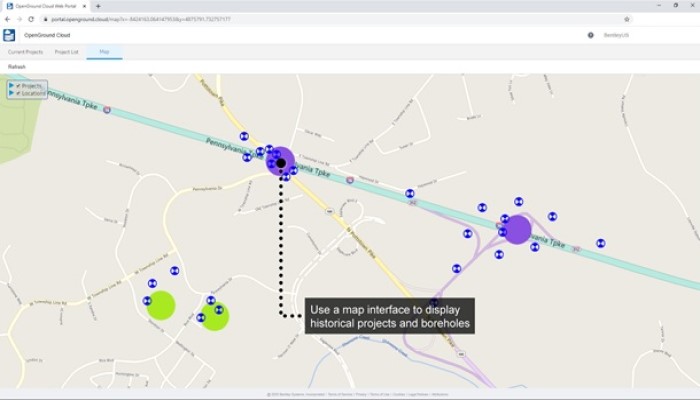Click the left green project circle
Screen dimensions: 700x400
click(x=160, y=305)
